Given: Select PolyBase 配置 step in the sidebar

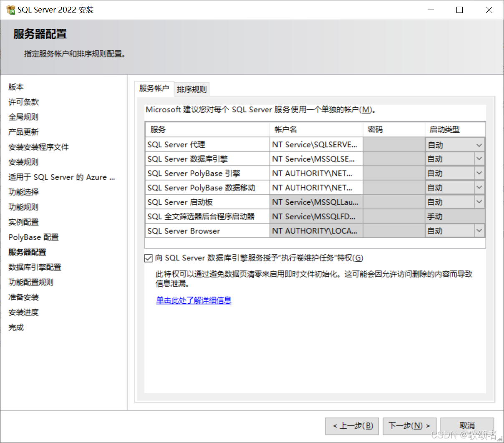Looking at the screenshot, I should pos(34,237).
